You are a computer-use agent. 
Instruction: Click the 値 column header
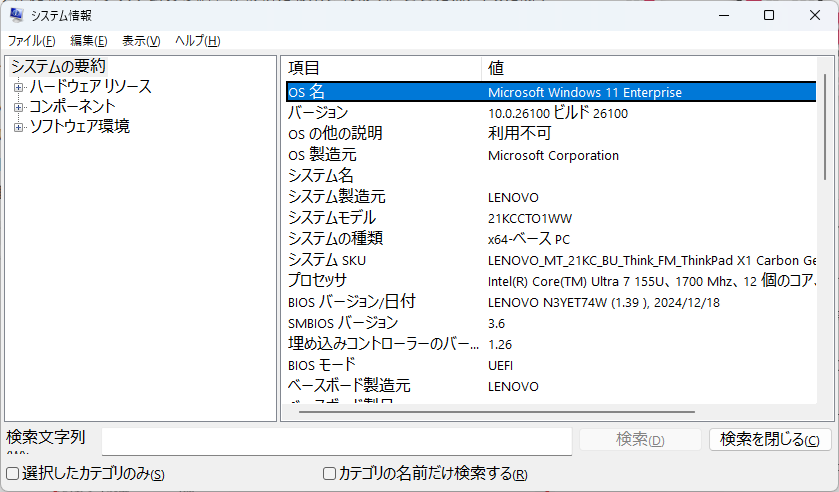pos(649,68)
